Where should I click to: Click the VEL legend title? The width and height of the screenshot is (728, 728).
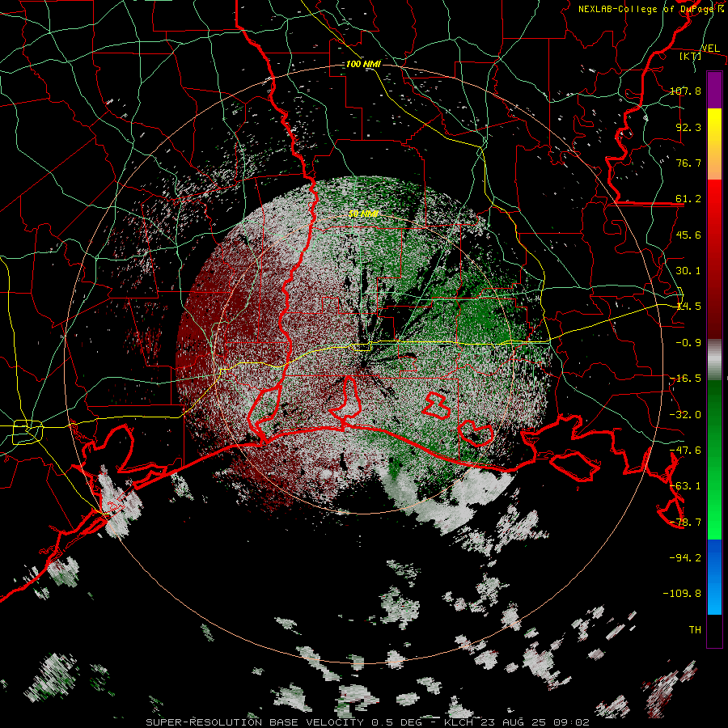click(x=710, y=48)
